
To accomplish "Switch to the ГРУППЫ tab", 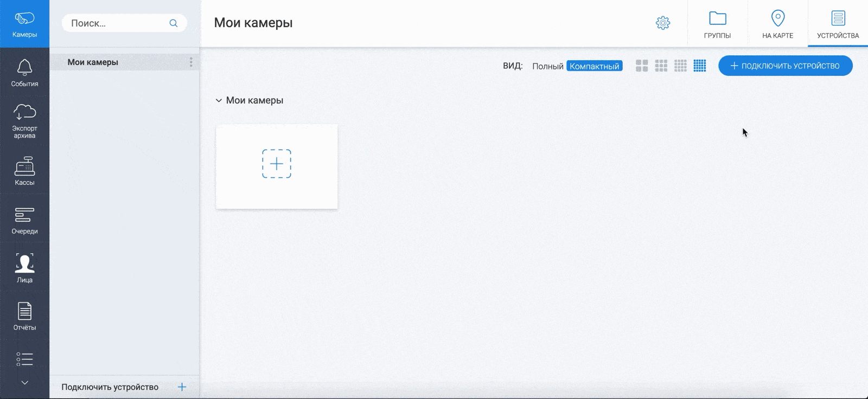I will [x=717, y=24].
